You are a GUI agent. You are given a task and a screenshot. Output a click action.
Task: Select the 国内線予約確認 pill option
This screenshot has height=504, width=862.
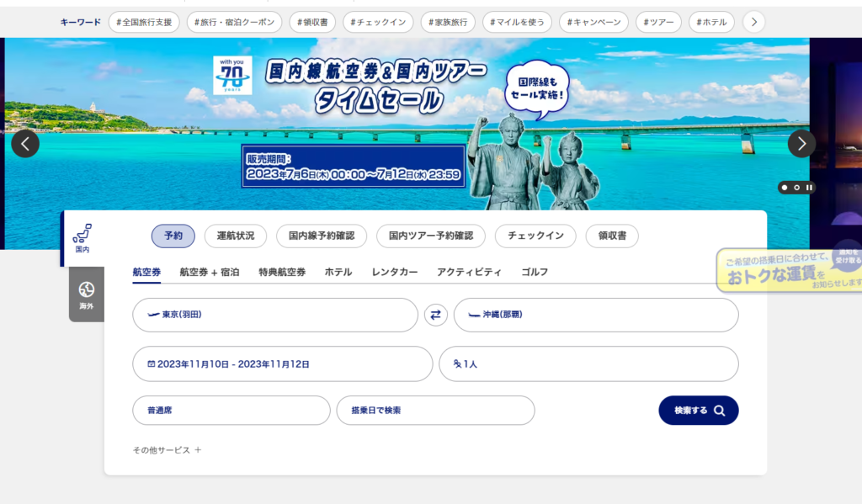[x=322, y=236]
